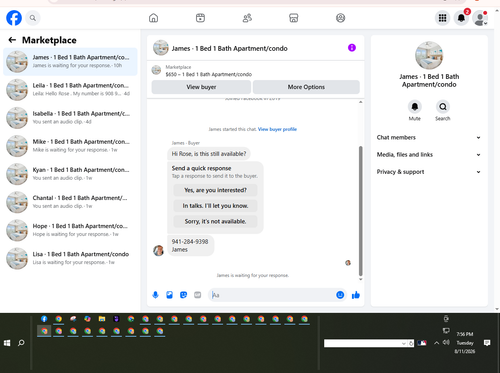The height and width of the screenshot is (373, 500).
Task: Open the Groups circle icon
Action: [340, 18]
